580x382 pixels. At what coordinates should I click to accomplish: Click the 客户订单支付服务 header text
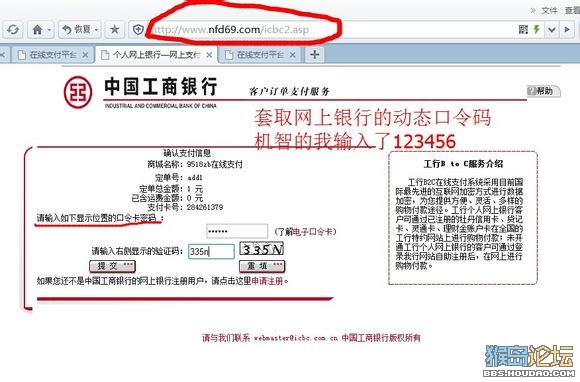(x=289, y=91)
